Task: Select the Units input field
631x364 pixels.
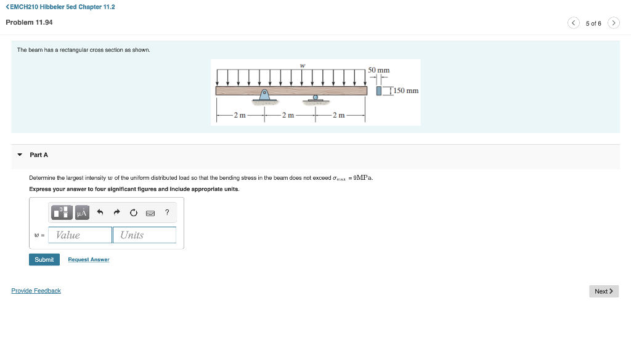Action: tap(144, 235)
